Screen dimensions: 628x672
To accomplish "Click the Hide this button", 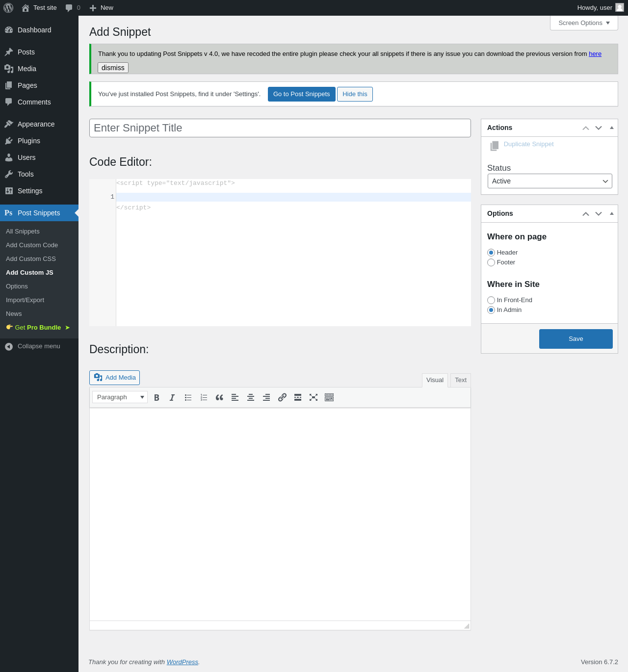I will pyautogui.click(x=355, y=94).
